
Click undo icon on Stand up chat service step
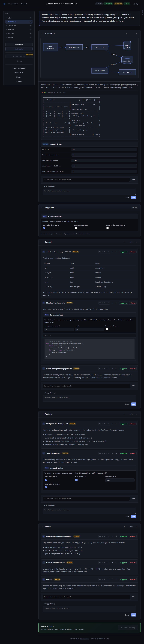[116, 303]
